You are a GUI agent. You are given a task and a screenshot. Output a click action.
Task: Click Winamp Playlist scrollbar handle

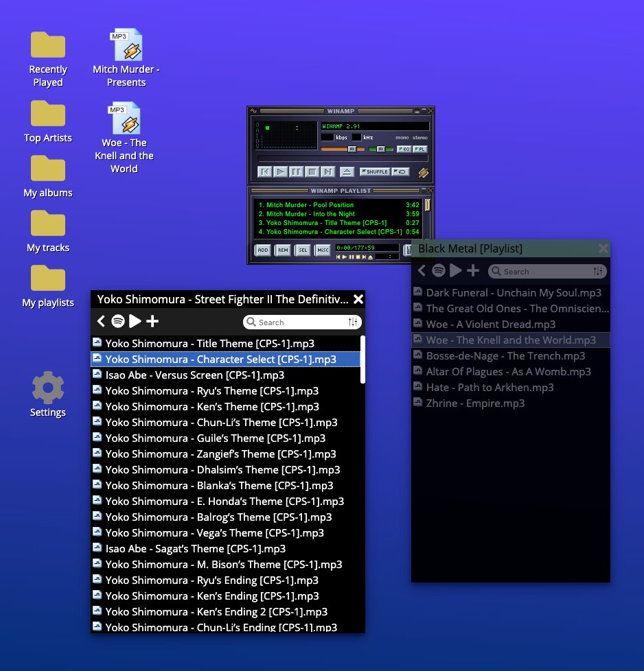point(427,205)
